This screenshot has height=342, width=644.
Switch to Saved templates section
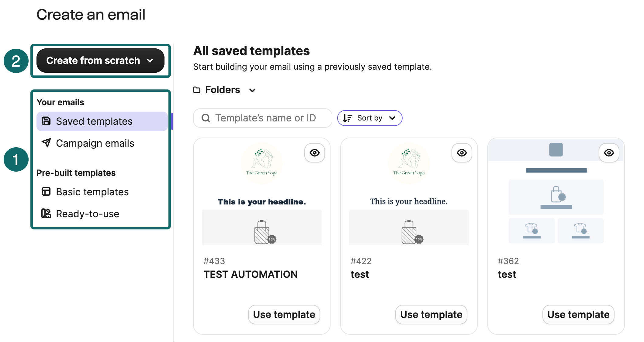[94, 121]
